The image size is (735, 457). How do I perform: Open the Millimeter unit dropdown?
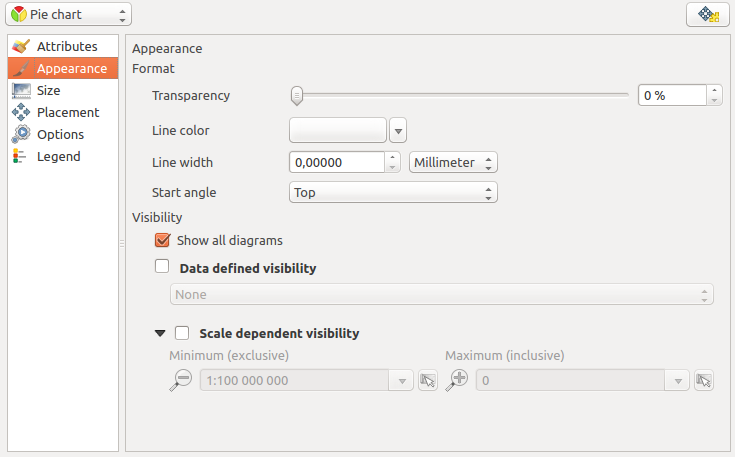[x=454, y=162]
